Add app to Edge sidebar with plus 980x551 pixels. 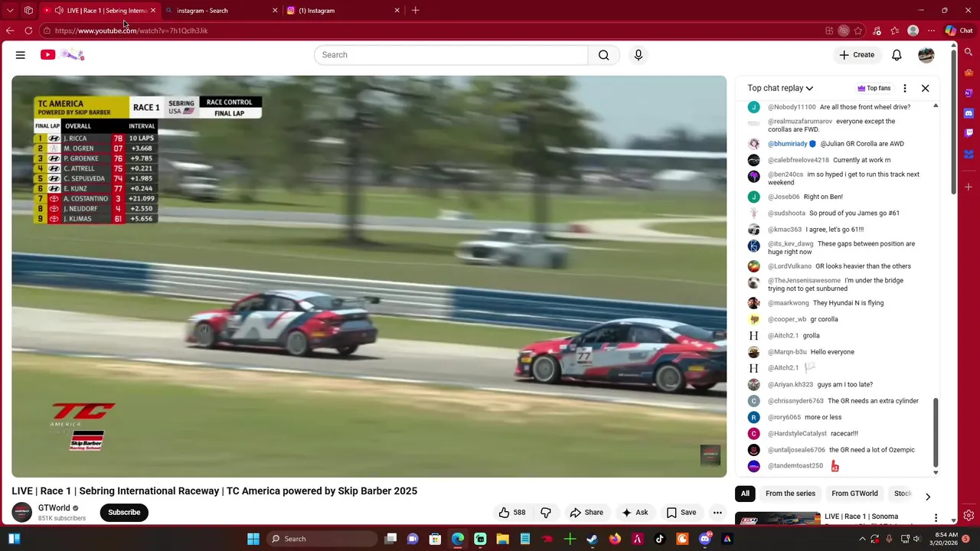click(969, 187)
